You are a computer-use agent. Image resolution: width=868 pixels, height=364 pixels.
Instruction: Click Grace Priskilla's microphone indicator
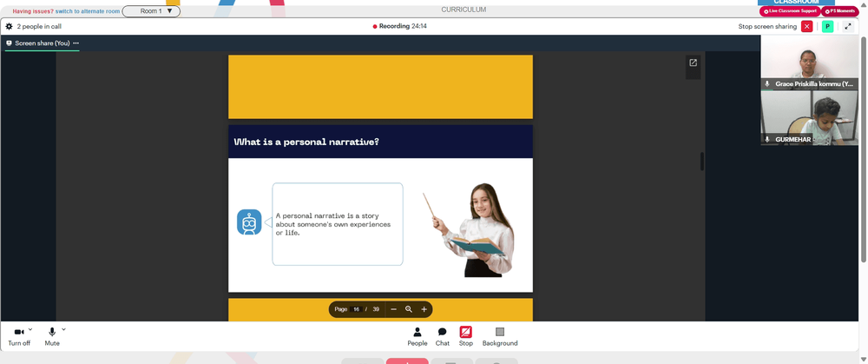point(767,84)
